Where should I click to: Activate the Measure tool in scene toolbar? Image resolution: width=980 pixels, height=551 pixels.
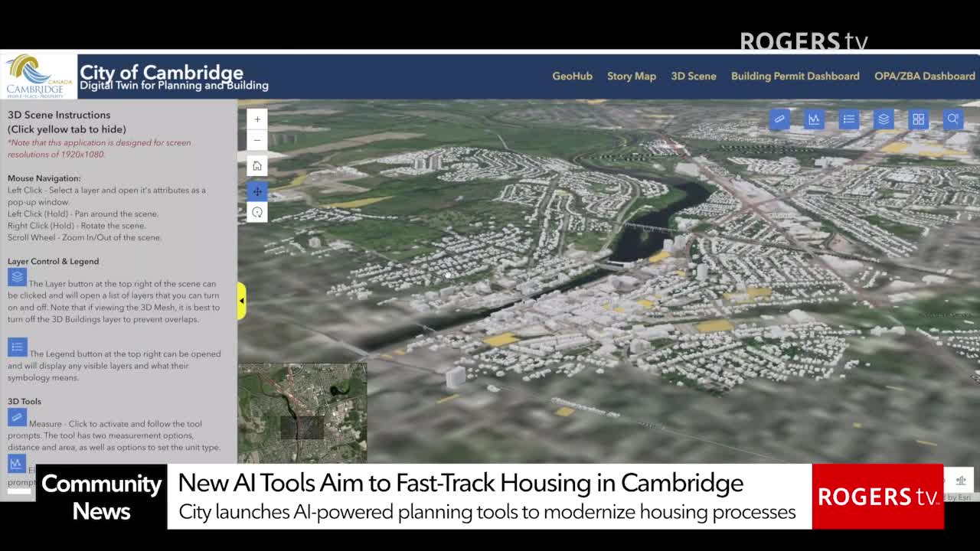779,119
